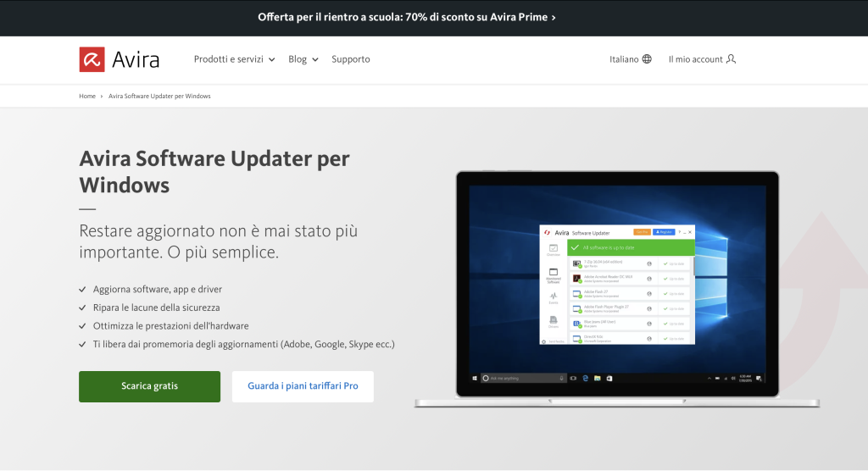Image resolution: width=868 pixels, height=471 pixels.
Task: Open the Italiano language selector
Action: pos(631,59)
